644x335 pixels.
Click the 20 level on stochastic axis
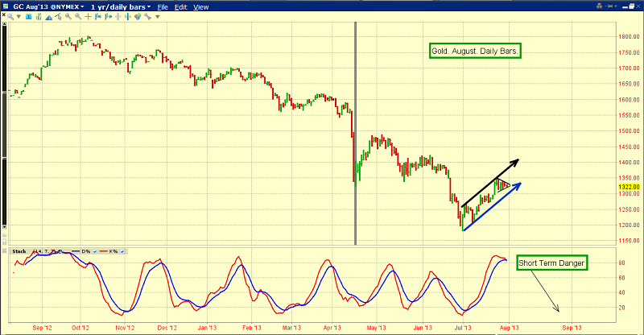tap(621, 308)
